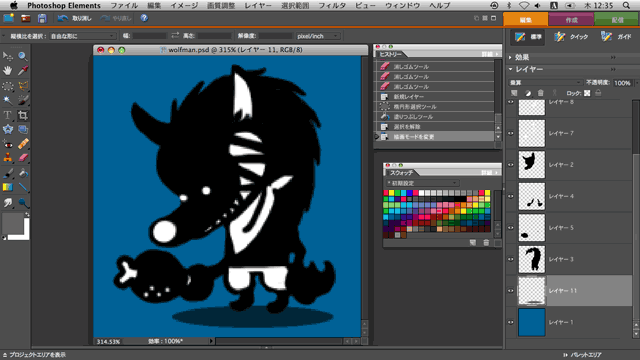Click the やり直し redo button
Screen dimensions: 640x360
(x=115, y=18)
